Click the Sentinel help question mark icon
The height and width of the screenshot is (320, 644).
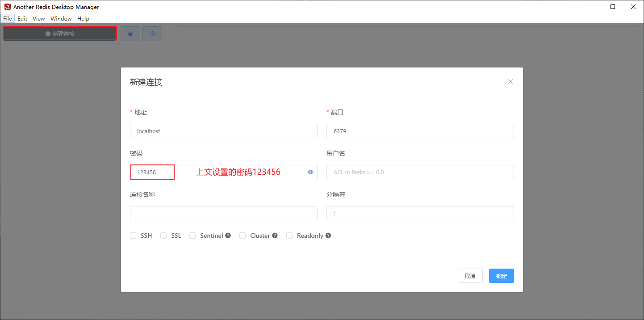pos(228,236)
